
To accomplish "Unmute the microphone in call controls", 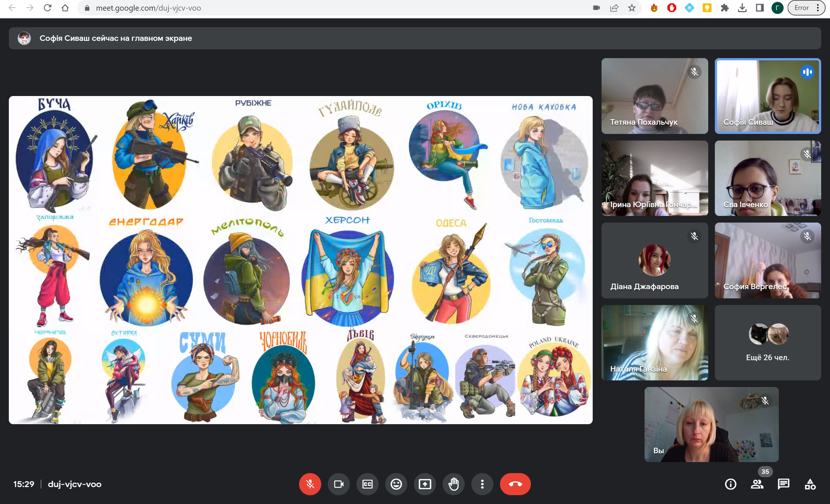I will 310,484.
